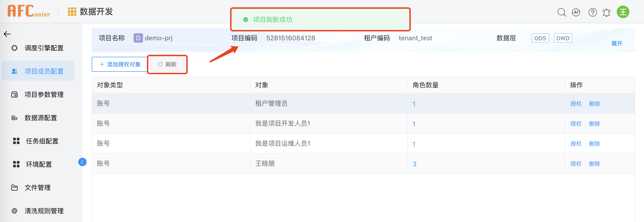Click the 添加授权对象 button
Screen dimensions: 644x222
pyautogui.click(x=120, y=64)
